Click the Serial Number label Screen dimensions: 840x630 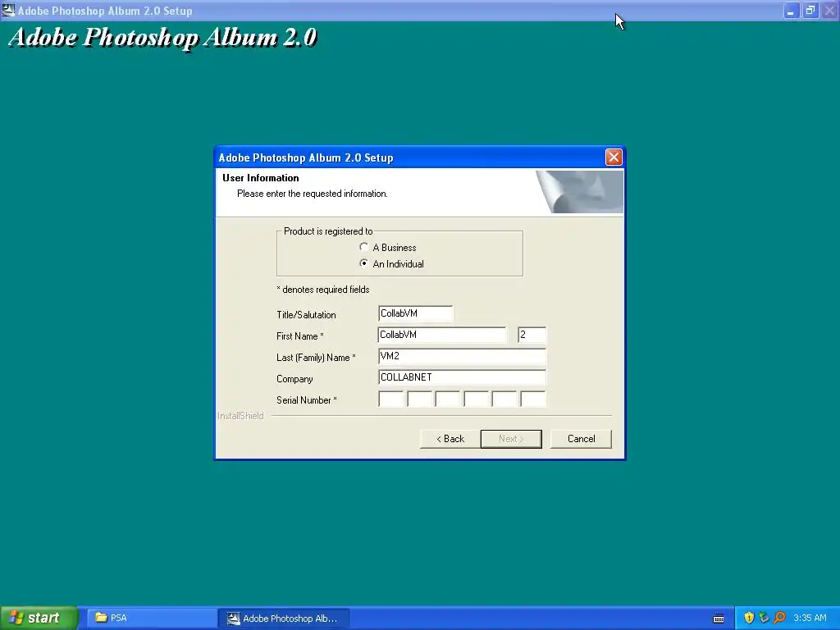307,400
